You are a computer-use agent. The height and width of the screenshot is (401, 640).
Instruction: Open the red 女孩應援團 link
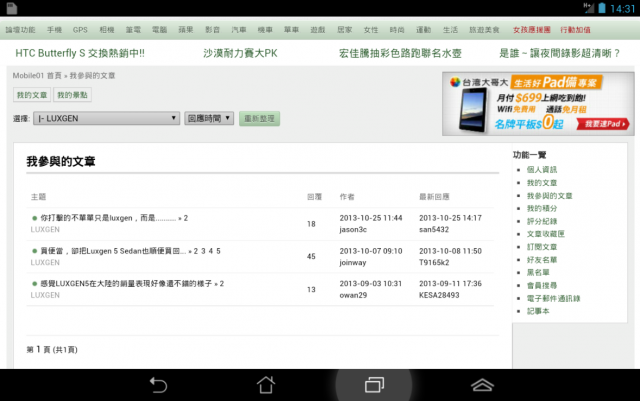531,30
